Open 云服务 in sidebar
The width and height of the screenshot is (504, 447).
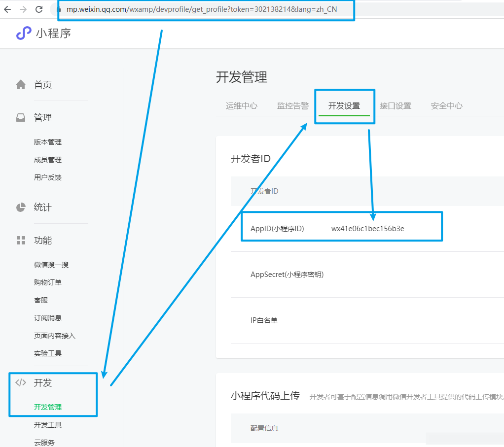pos(44,443)
